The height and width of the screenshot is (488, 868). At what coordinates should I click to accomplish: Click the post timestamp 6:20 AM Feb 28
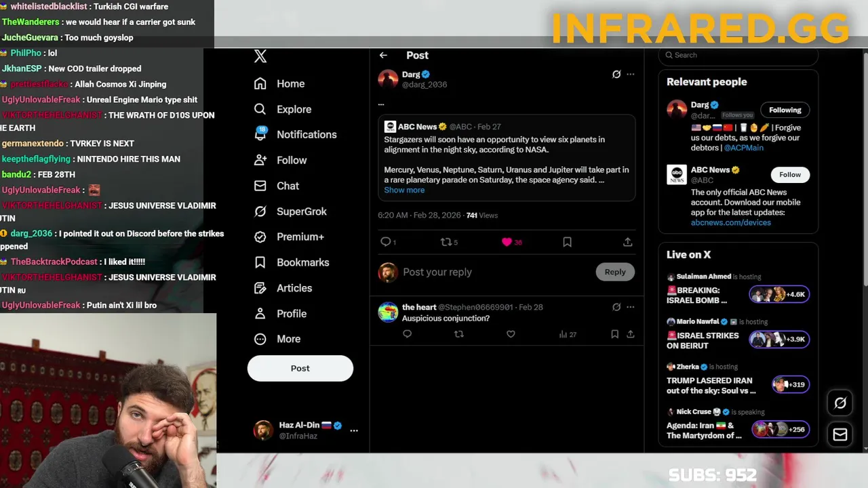(419, 216)
